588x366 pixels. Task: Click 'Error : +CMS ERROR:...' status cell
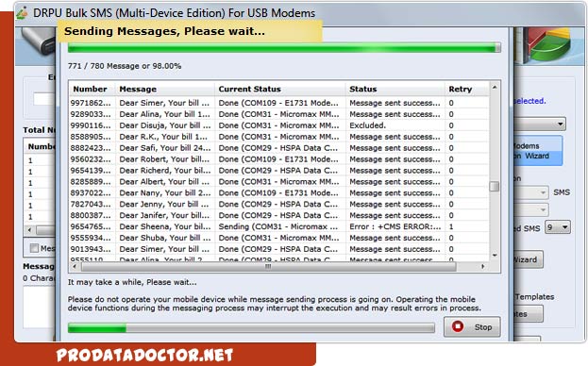[395, 226]
